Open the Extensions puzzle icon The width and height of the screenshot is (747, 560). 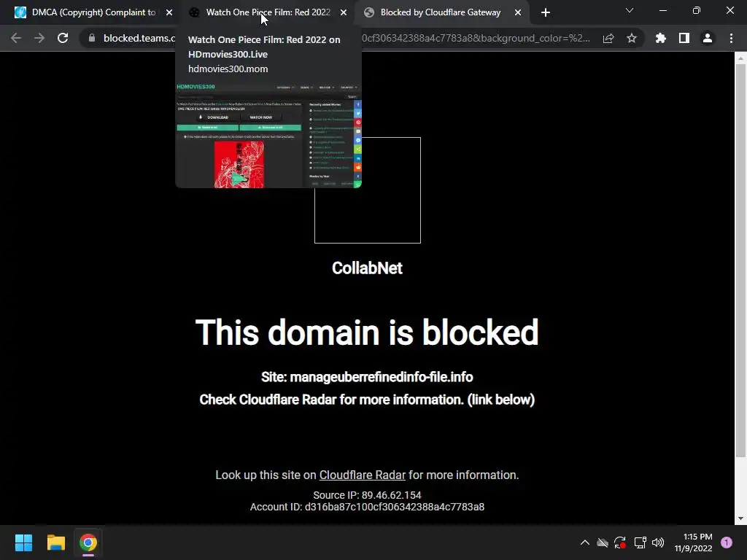[661, 38]
